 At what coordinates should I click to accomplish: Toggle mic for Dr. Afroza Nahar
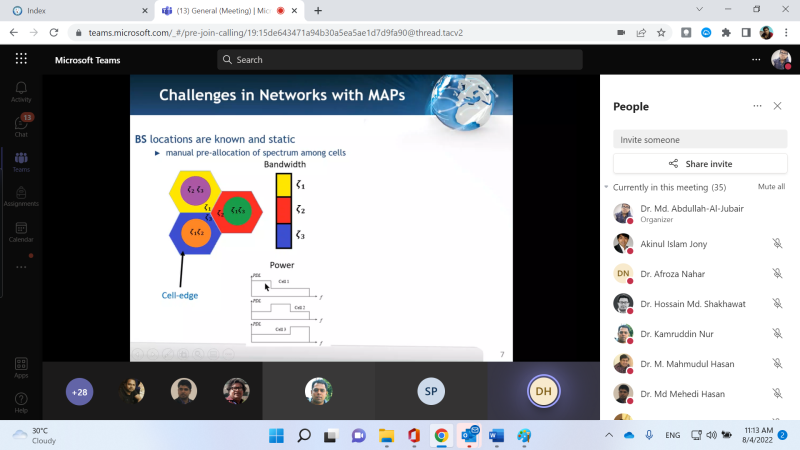click(x=777, y=273)
